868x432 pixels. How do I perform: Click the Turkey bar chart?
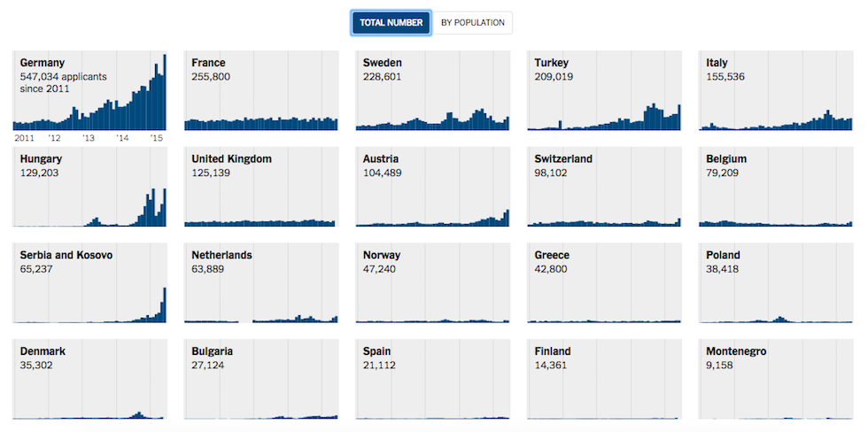click(604, 91)
